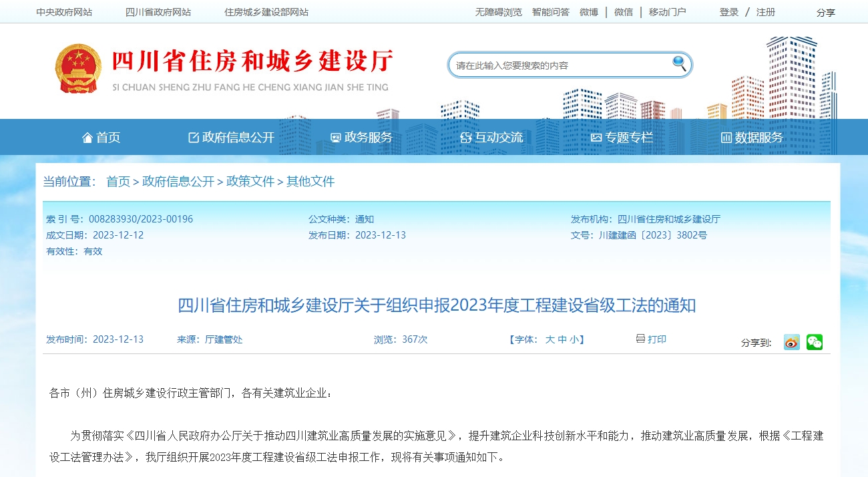868x477 pixels.
Task: Open the 专题专栏 navigation menu
Action: click(x=630, y=137)
